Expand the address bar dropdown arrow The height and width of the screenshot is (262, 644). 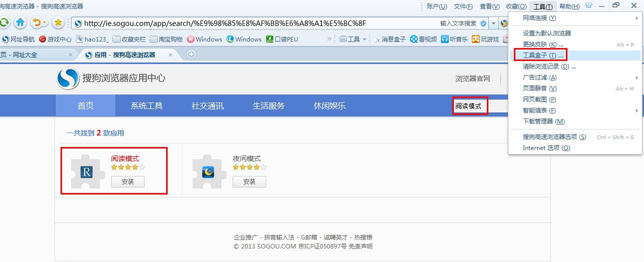(x=493, y=23)
